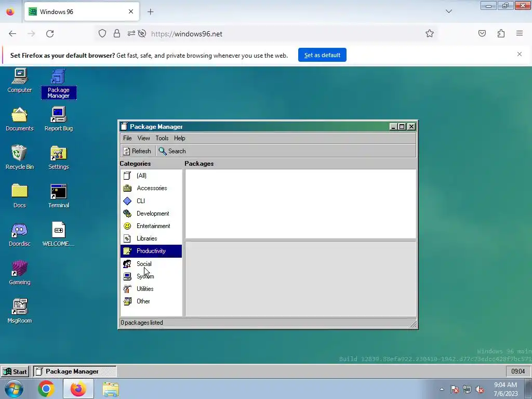Open the Docs folder icon
This screenshot has width=532, height=399.
20,196
